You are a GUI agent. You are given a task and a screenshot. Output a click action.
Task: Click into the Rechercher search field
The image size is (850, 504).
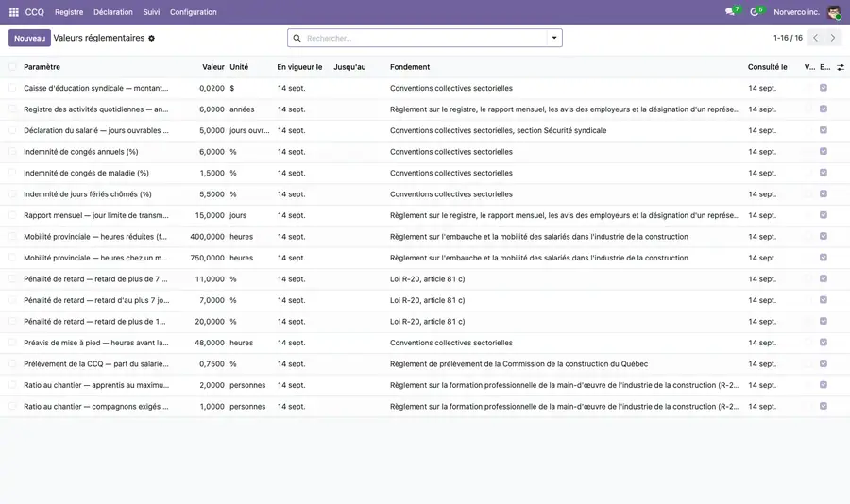425,38
